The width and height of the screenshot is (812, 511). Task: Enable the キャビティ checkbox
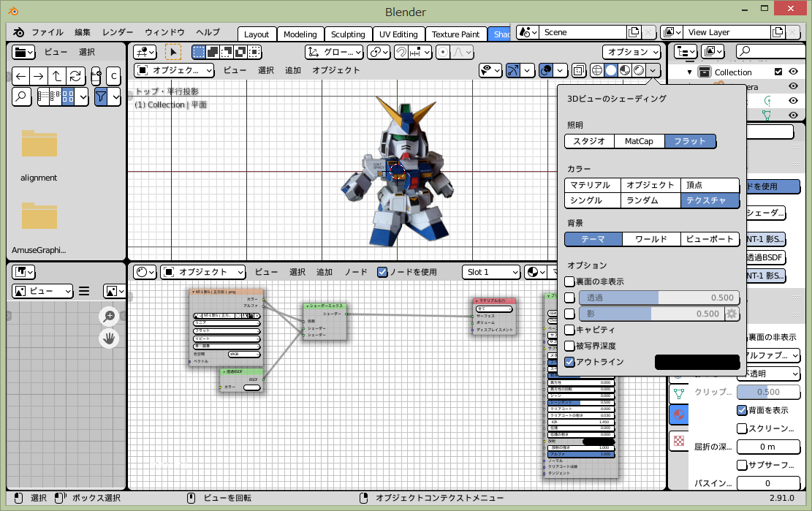coord(570,330)
